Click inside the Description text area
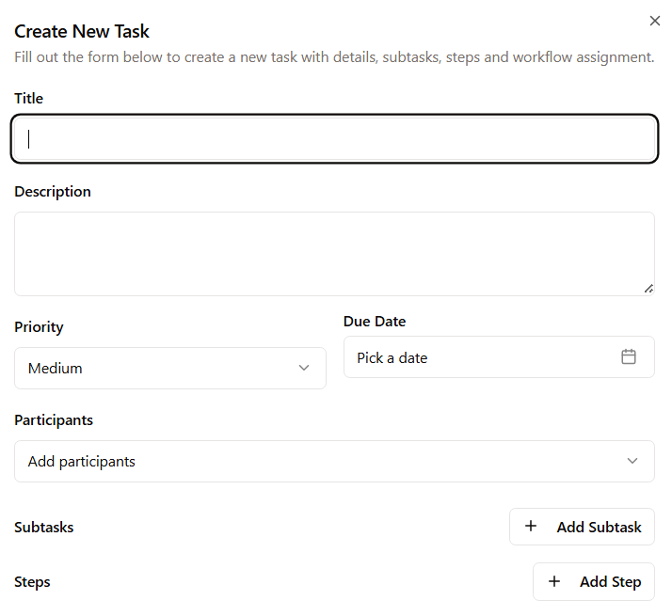Image resolution: width=672 pixels, height=616 pixels. click(334, 253)
